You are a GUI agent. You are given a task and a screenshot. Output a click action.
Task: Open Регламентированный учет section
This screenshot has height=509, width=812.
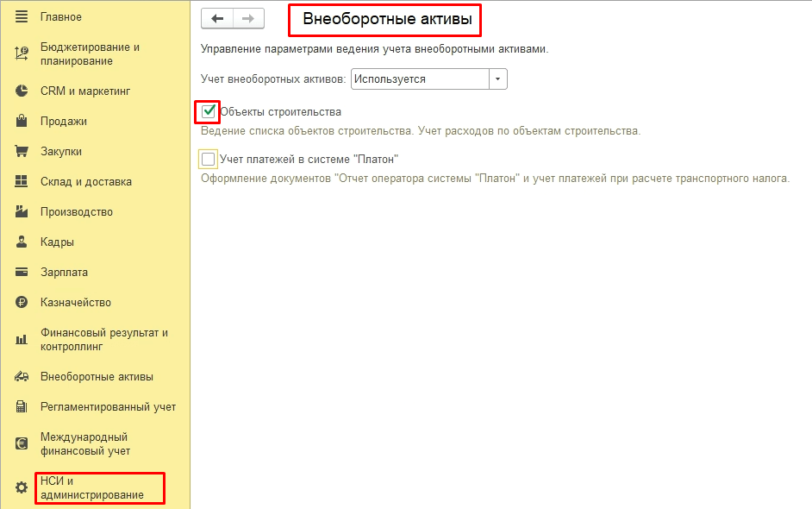click(x=109, y=406)
